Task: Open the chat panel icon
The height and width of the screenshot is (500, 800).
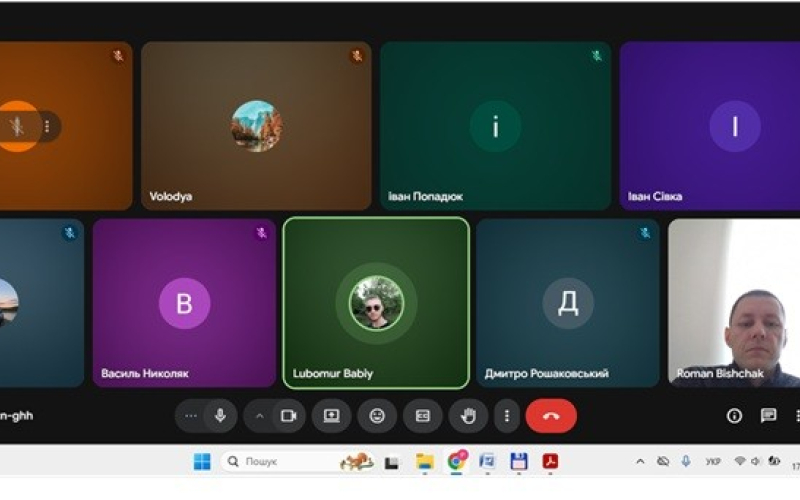Action: pyautogui.click(x=768, y=416)
